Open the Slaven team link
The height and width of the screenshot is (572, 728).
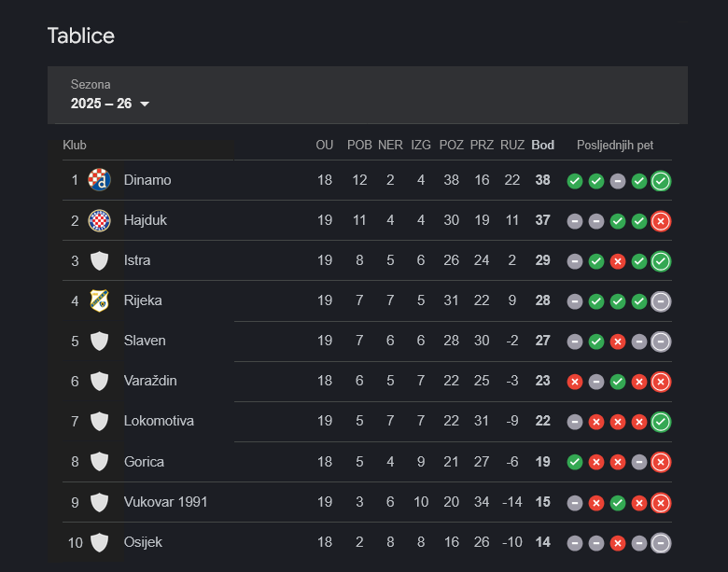pyautogui.click(x=145, y=341)
